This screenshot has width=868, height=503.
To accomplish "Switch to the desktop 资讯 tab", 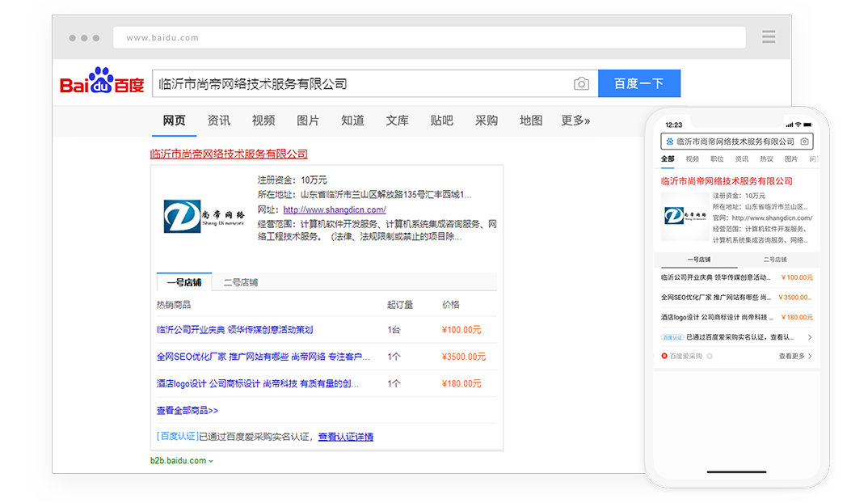I will pos(219,120).
